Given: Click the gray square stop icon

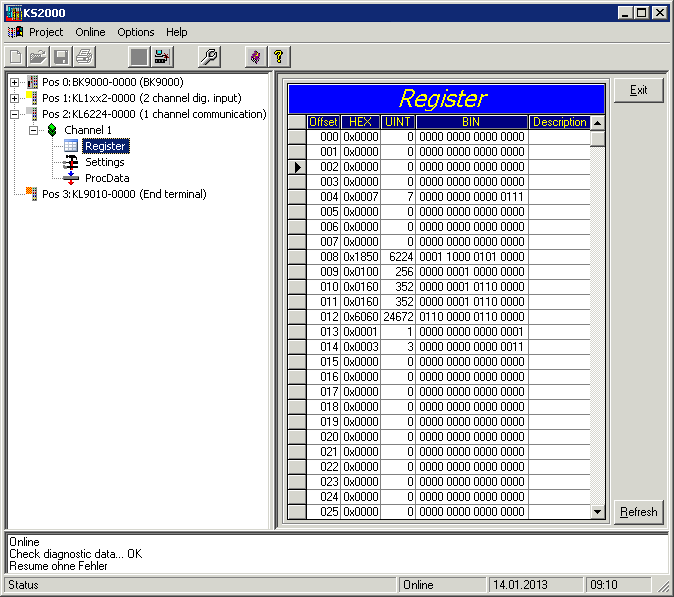Looking at the screenshot, I should point(139,57).
